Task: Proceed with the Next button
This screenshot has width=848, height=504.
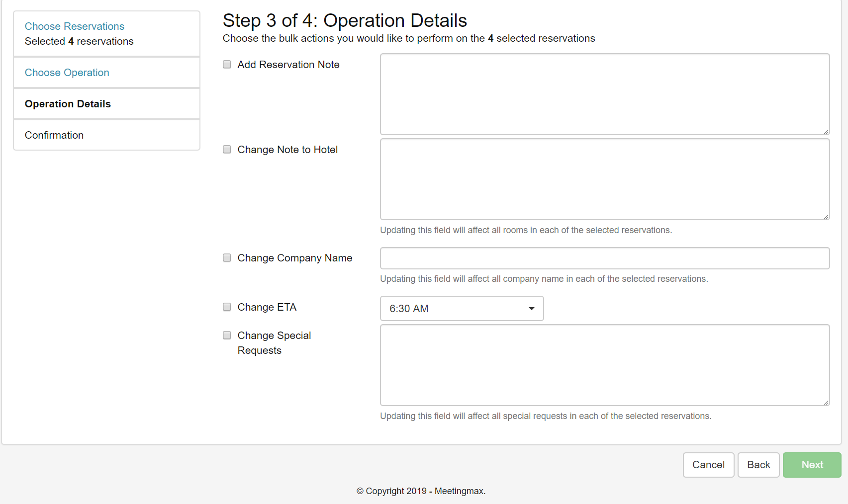Action: (812, 465)
